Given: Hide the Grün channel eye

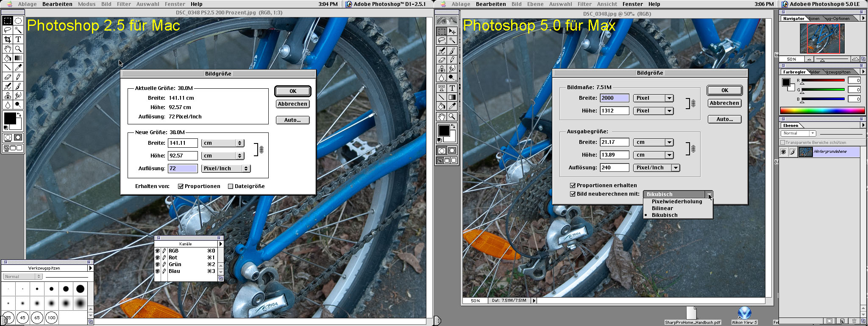Looking at the screenshot, I should click(x=157, y=264).
